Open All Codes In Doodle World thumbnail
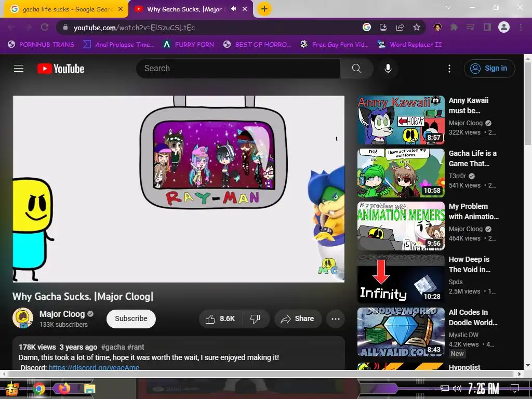 point(401,332)
